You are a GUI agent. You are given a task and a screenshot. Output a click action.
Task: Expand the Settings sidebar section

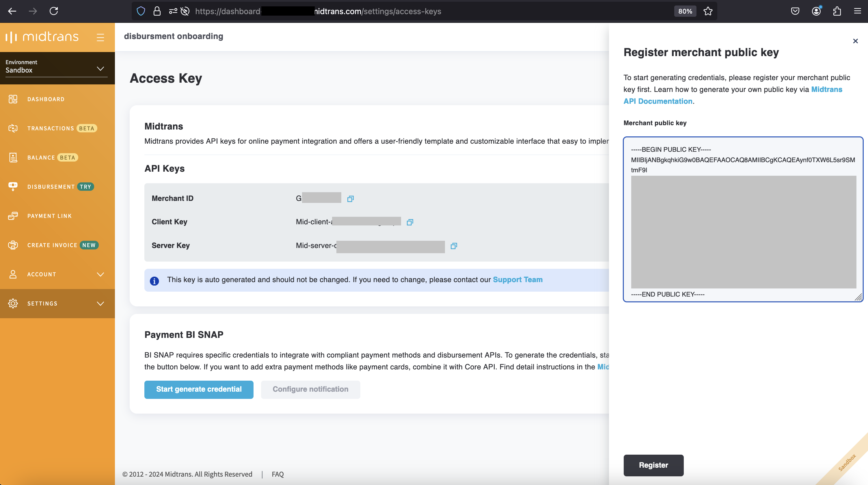pos(57,303)
